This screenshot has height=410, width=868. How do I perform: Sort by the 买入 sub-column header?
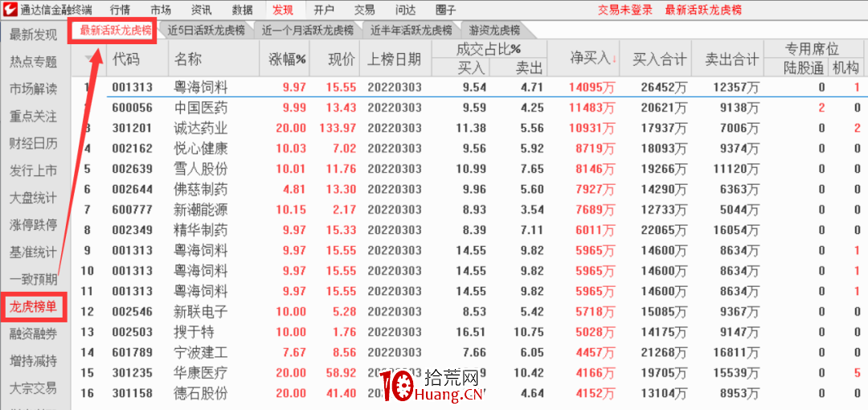click(473, 68)
